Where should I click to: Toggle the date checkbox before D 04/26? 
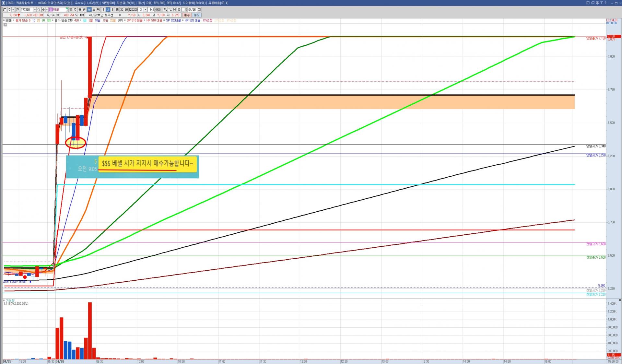(183, 10)
